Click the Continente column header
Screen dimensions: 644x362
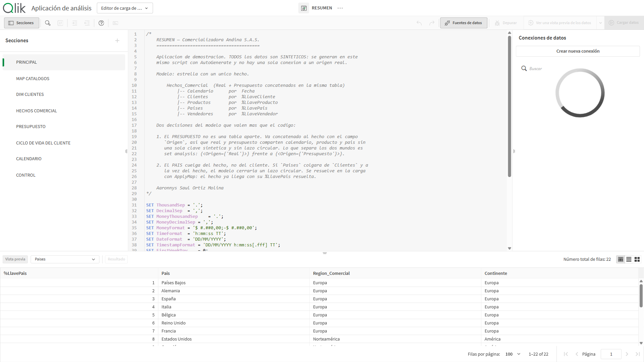tap(559, 273)
